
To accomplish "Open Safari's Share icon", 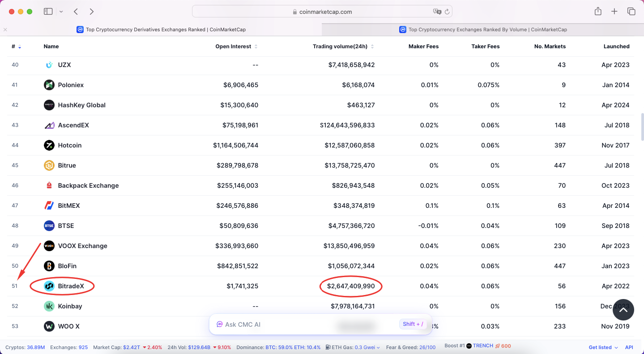I will (598, 12).
